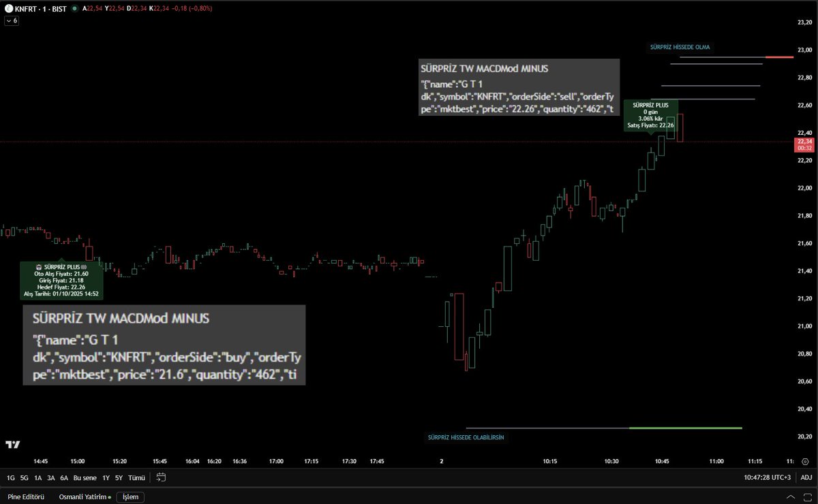
Task: Click the 10:45 time axis label
Action: 662,461
